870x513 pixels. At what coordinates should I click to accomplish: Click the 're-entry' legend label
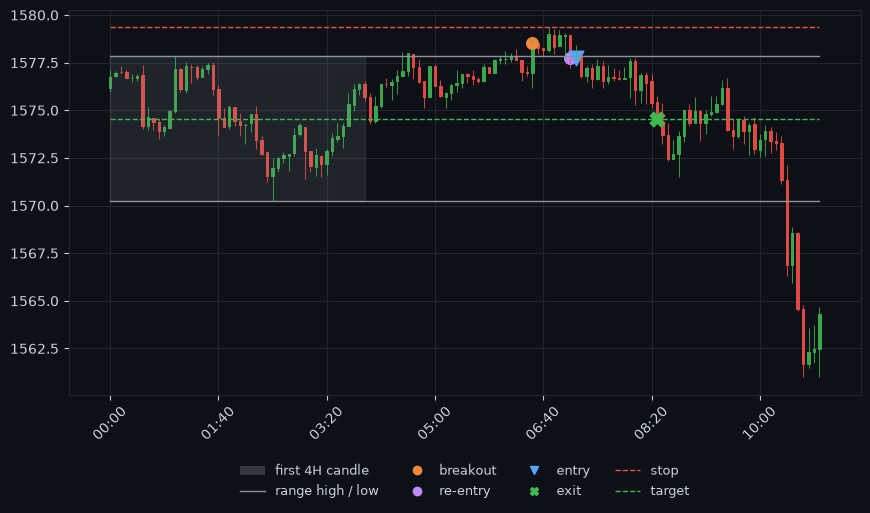[464, 491]
